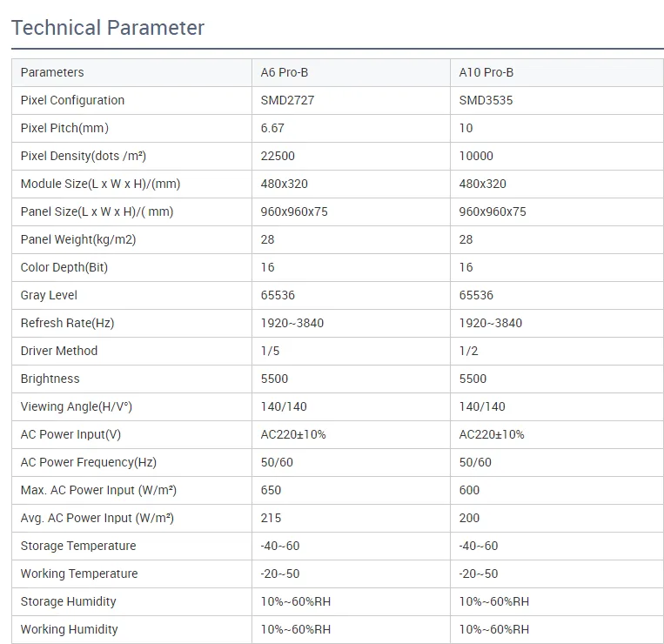Click the Gray Level row label

pos(49,295)
